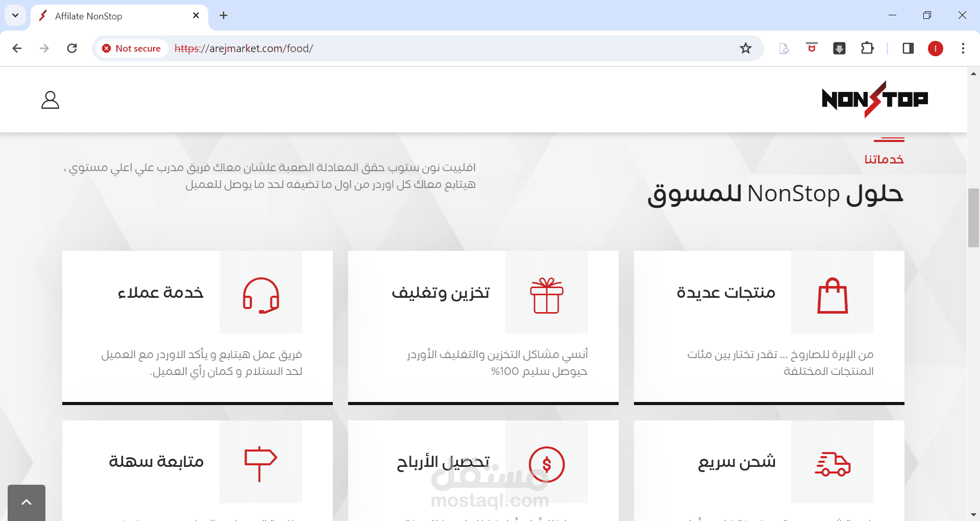Bookmark this page with the star icon
This screenshot has height=521, width=980.
pyautogui.click(x=746, y=49)
